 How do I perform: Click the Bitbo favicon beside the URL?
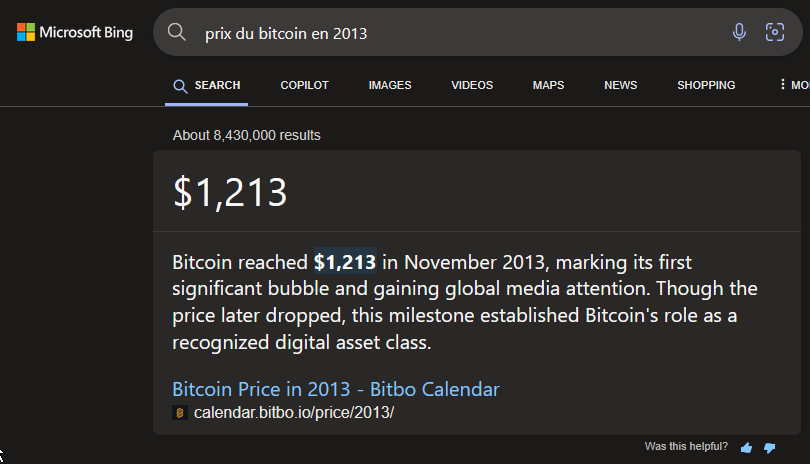(x=180, y=413)
